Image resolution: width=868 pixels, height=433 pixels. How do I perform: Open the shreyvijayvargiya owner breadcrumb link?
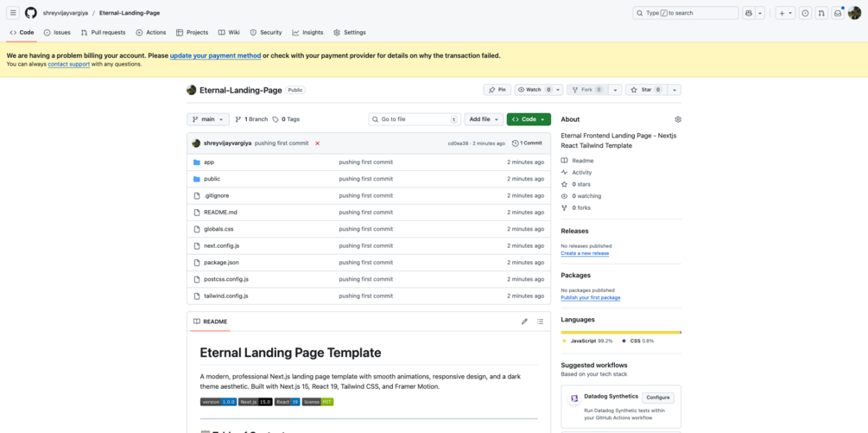pos(66,13)
